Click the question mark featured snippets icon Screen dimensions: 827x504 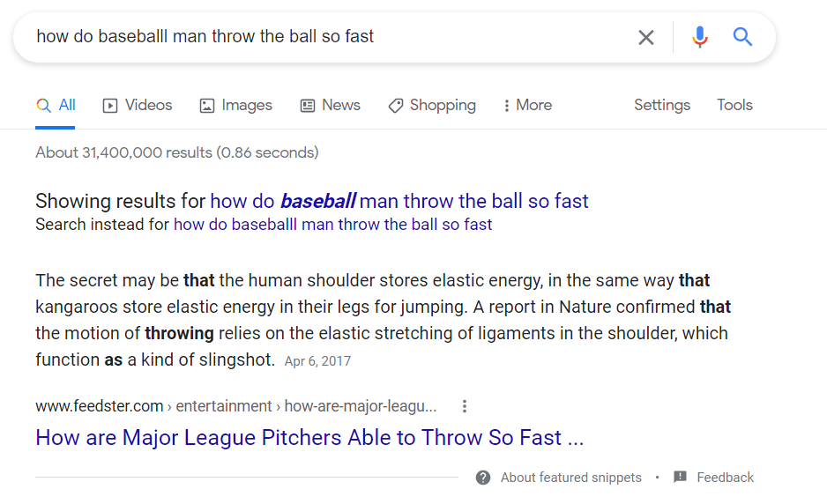482,478
